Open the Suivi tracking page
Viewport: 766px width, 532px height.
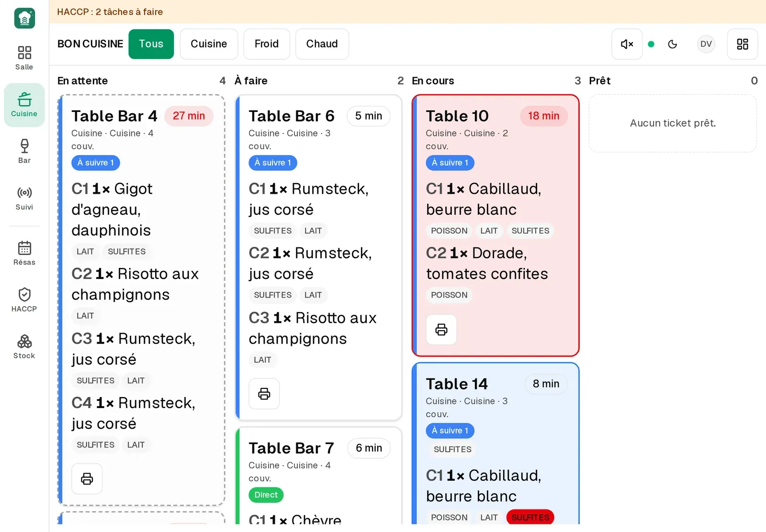24,199
